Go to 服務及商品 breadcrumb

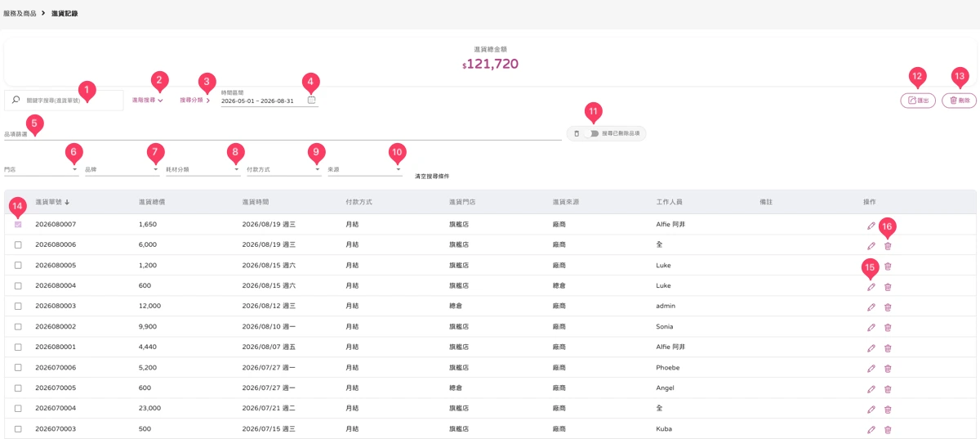pos(20,14)
